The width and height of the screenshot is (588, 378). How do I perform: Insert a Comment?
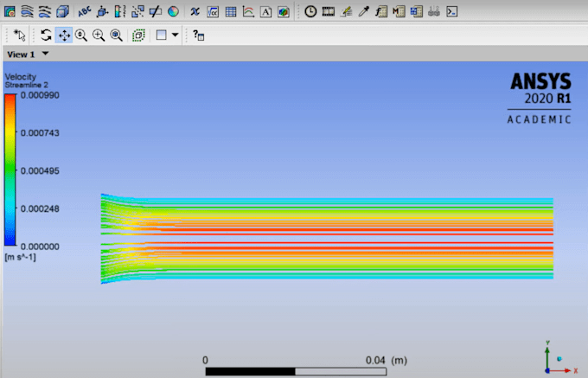pyautogui.click(x=265, y=11)
